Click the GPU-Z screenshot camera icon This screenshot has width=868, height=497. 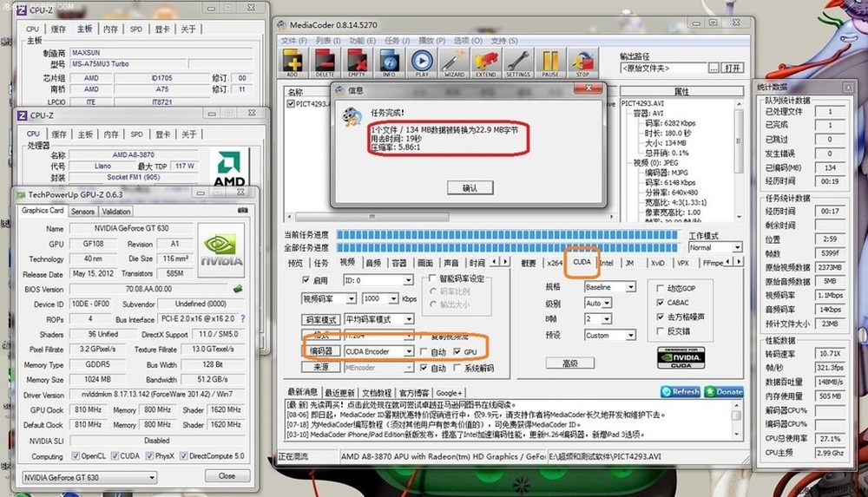pos(242,211)
